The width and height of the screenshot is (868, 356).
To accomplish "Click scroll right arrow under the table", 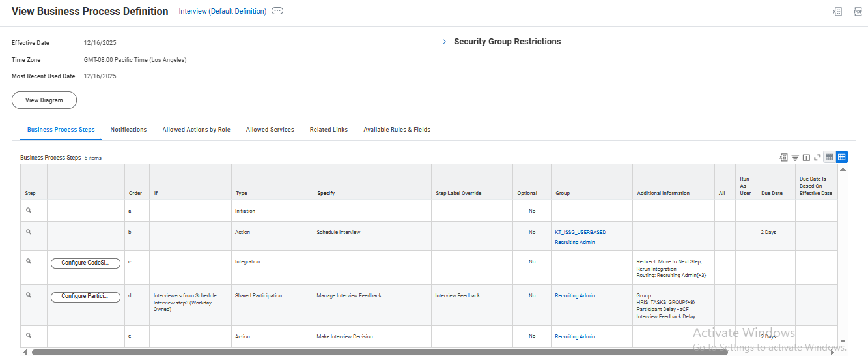I will pos(833,352).
